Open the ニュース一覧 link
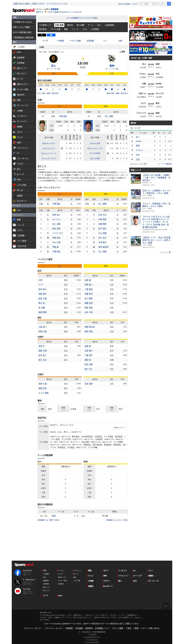The height and width of the screenshot is (644, 184). tap(166, 252)
